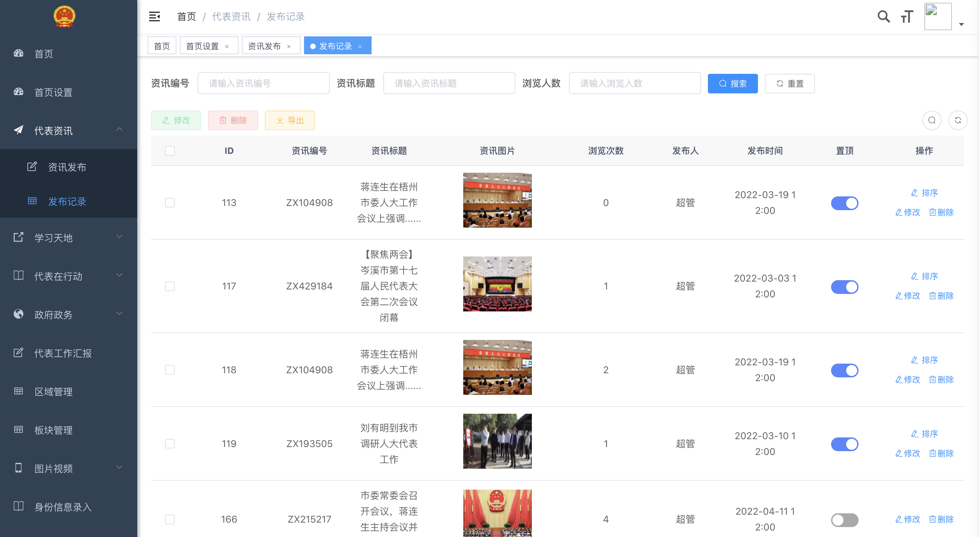Open the user dropdown caret beside avatar
Image resolution: width=980 pixels, height=537 pixels.
pos(961,24)
